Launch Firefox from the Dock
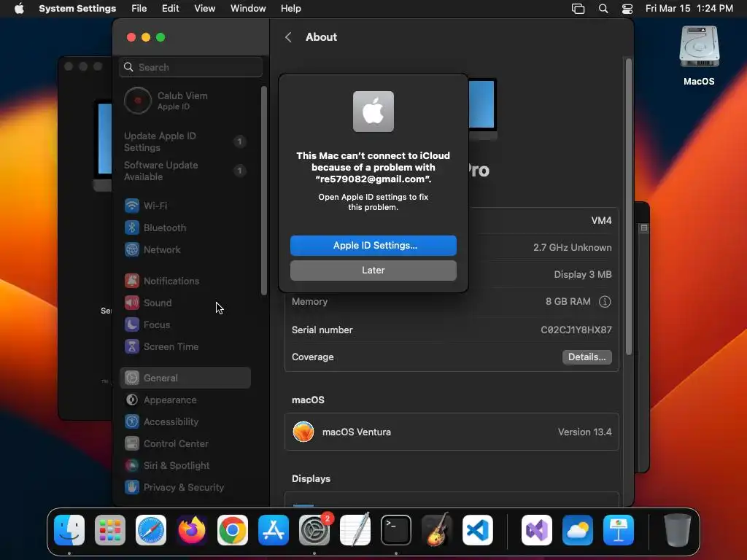747x560 pixels. [192, 530]
